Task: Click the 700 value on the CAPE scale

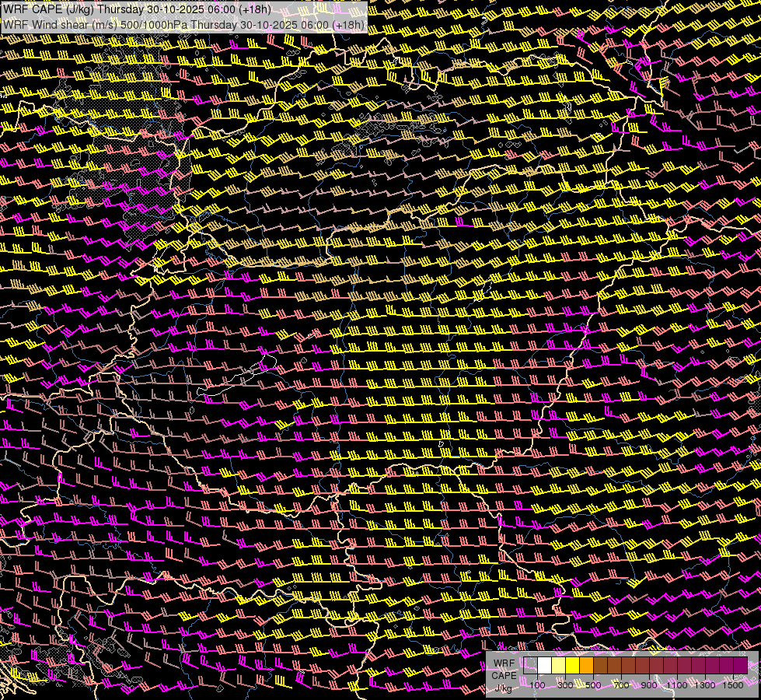Action: 621,685
